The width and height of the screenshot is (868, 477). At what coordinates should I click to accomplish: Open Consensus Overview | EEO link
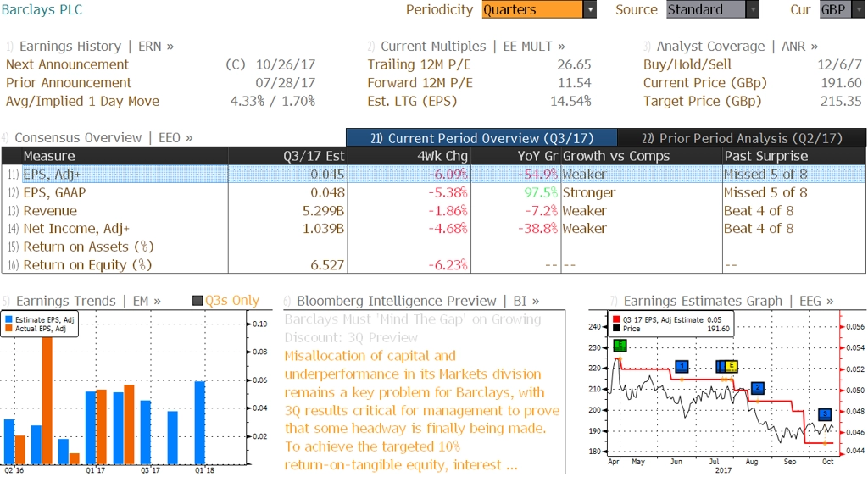click(103, 138)
